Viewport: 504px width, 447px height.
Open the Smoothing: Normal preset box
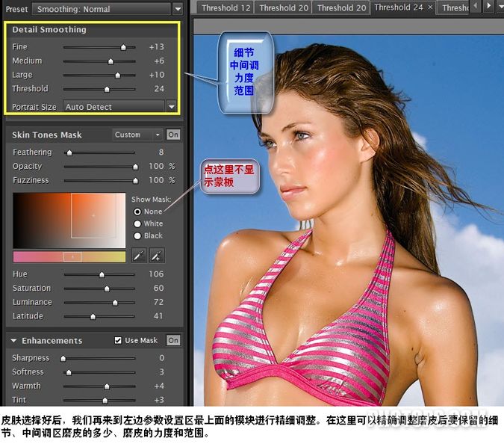pyautogui.click(x=102, y=9)
